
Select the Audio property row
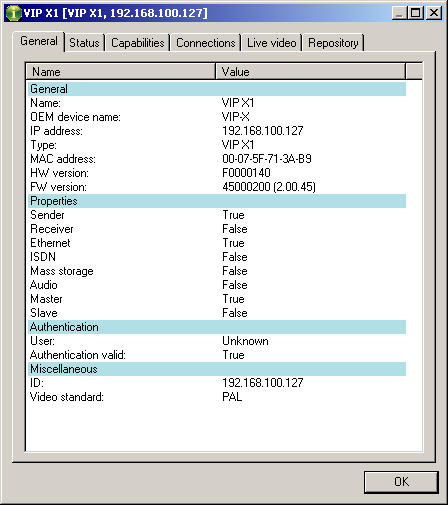pos(217,285)
